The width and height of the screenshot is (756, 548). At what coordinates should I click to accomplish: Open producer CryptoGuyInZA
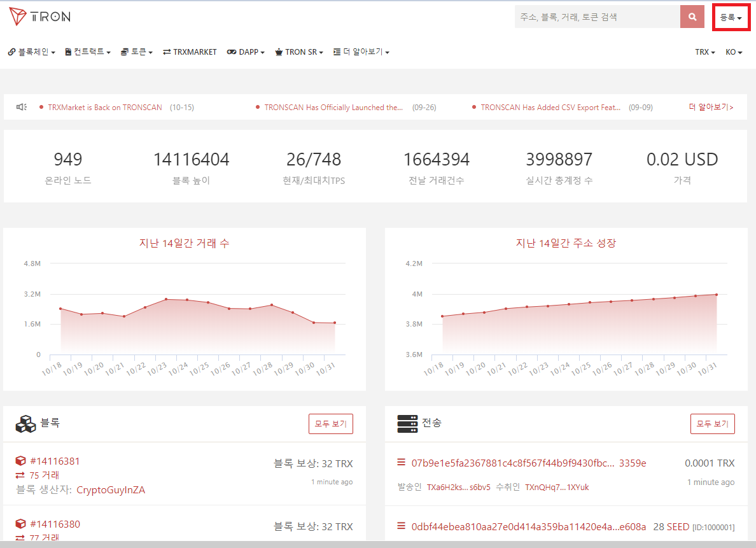point(111,490)
